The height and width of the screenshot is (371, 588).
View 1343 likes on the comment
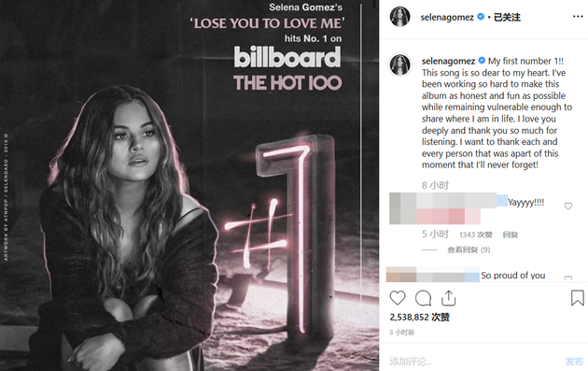[475, 235]
